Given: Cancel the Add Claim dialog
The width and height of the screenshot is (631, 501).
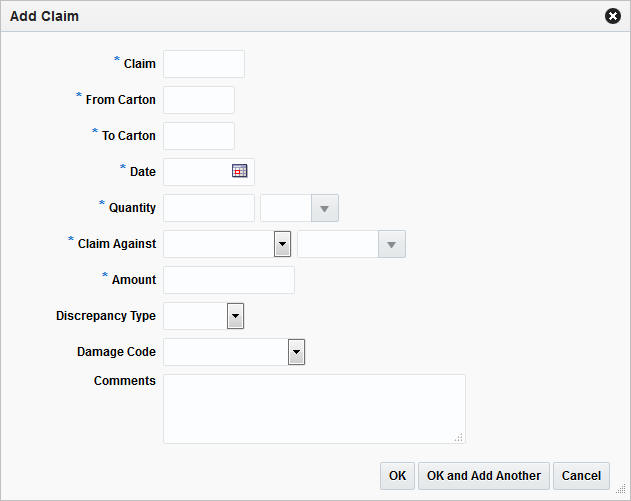Looking at the screenshot, I should click(581, 475).
